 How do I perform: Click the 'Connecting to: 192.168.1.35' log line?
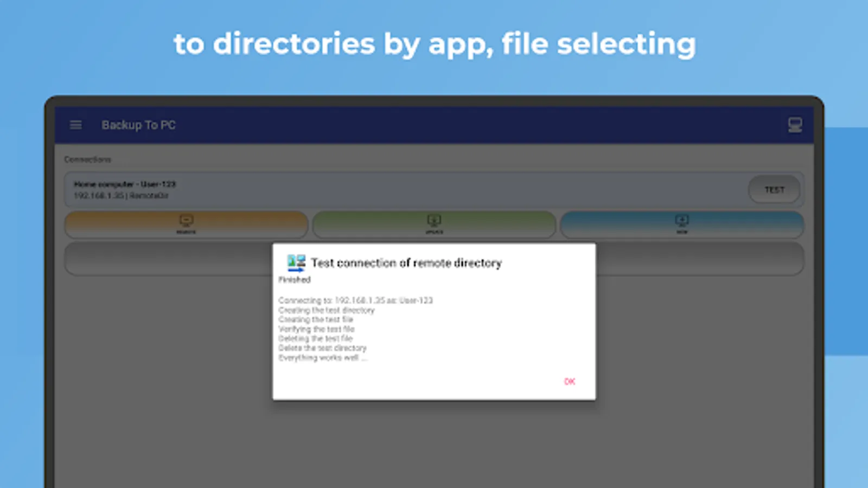(355, 300)
